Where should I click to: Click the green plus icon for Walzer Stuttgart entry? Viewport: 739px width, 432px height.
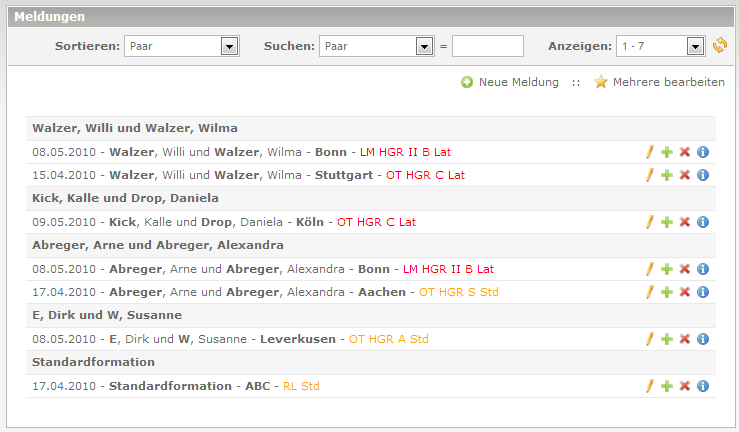667,175
